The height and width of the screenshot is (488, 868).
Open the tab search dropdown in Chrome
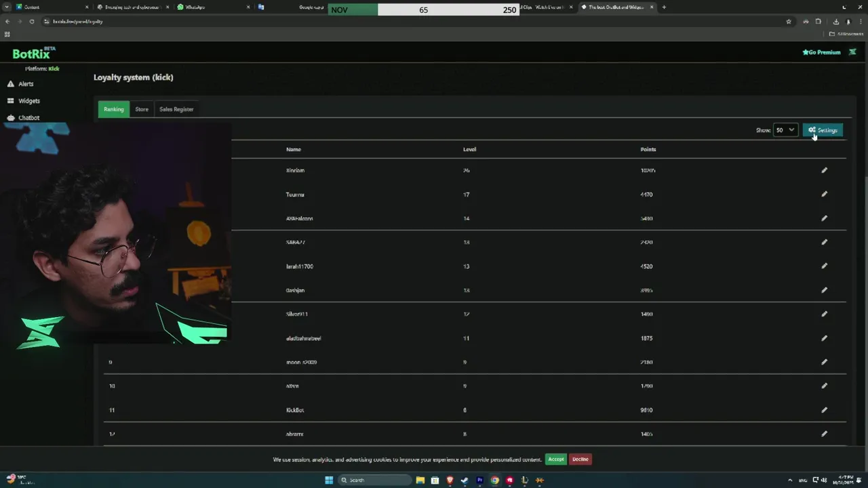click(x=7, y=7)
